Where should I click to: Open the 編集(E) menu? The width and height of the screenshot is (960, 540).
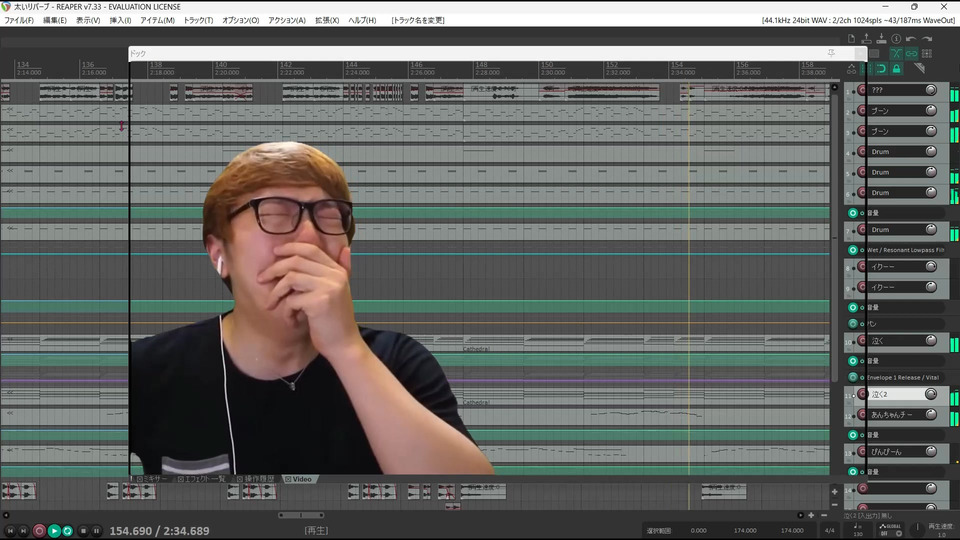click(54, 20)
